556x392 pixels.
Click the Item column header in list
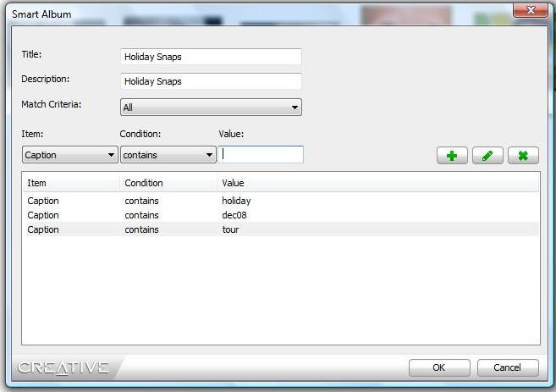(71, 183)
